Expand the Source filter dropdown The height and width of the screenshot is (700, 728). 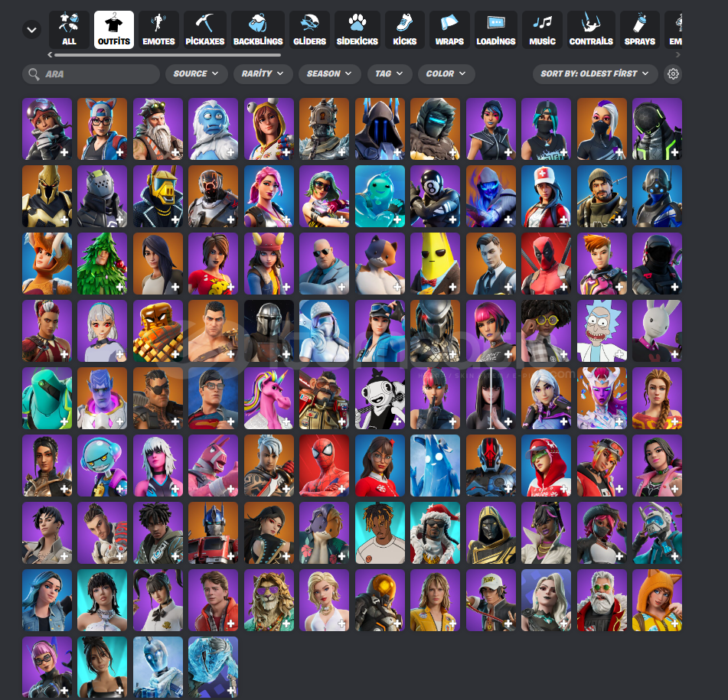pyautogui.click(x=196, y=74)
